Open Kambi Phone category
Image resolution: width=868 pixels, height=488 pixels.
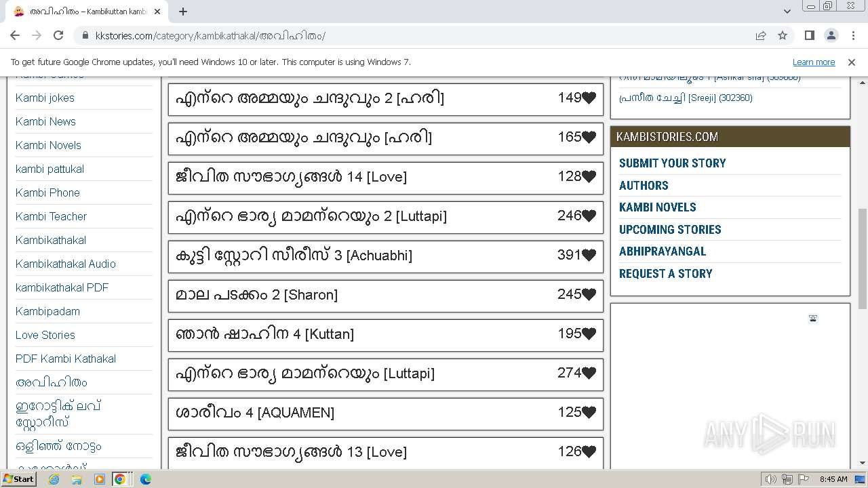(47, 192)
